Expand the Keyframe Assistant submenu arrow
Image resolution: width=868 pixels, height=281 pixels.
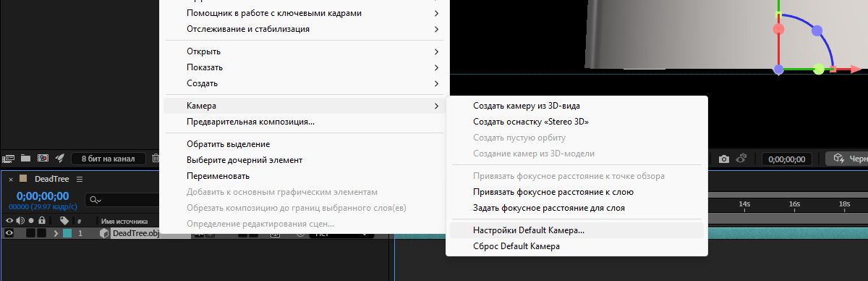tap(436, 13)
